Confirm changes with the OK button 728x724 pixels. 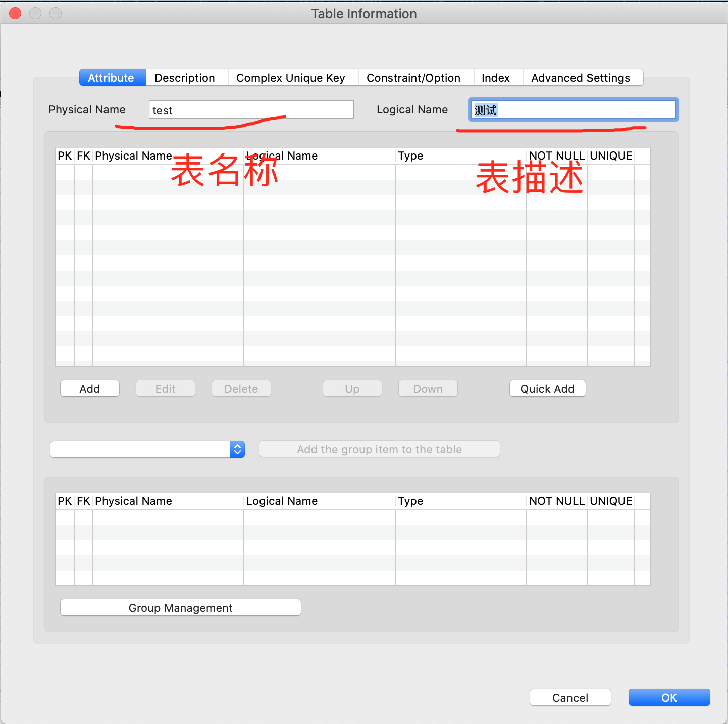[669, 697]
